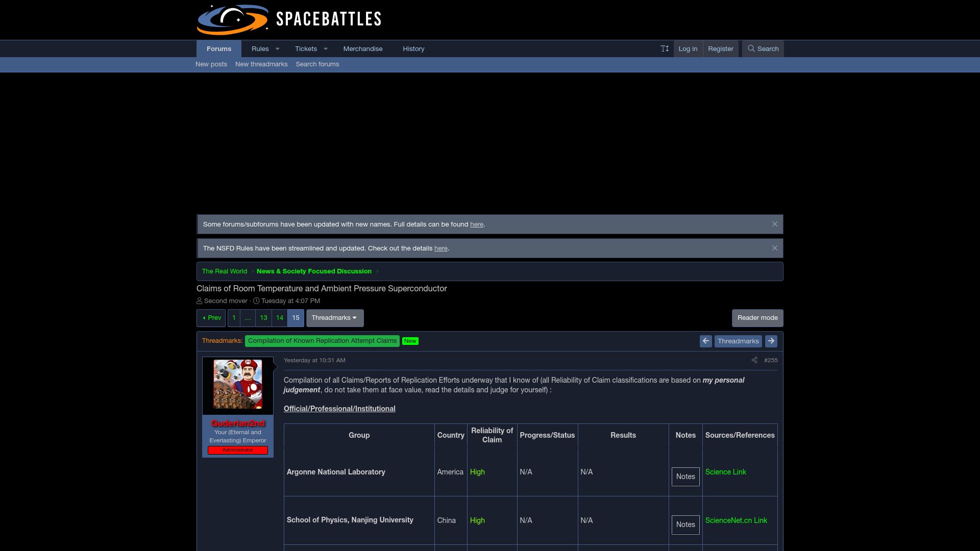The height and width of the screenshot is (551, 980).
Task: Open Guderian2nd's avatar image
Action: pyautogui.click(x=238, y=384)
